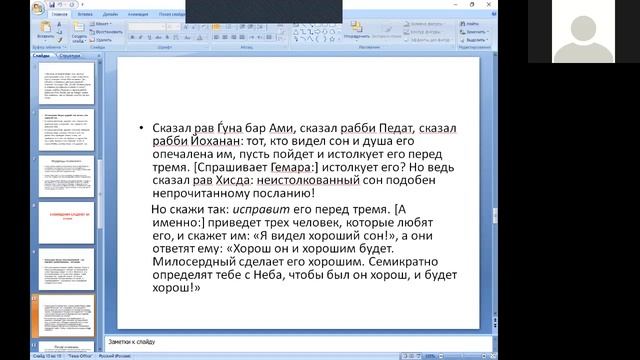Increase font size with grow font icon
Image resolution: width=640 pixels, height=360 pixels.
point(186,27)
